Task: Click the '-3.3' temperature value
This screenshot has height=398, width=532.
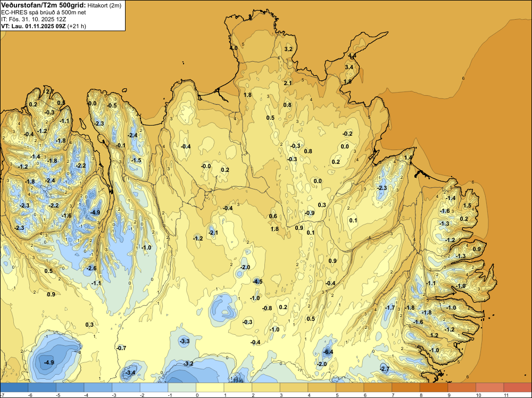Action: (185, 341)
